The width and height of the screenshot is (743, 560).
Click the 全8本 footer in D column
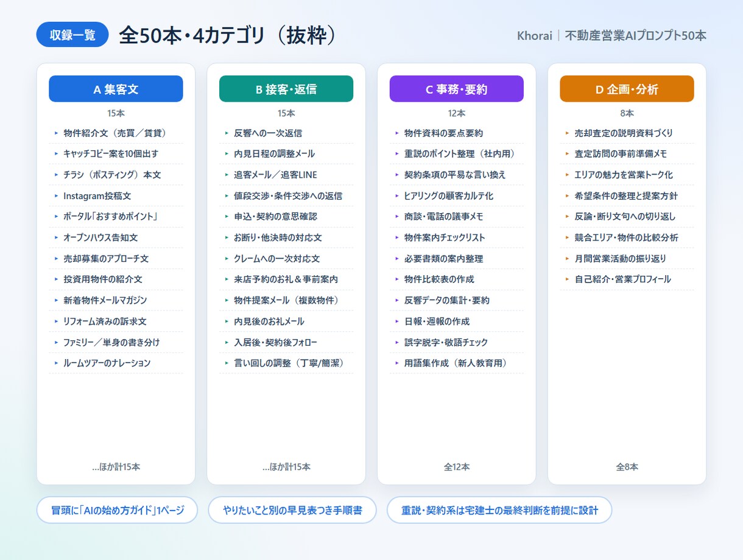click(x=627, y=467)
